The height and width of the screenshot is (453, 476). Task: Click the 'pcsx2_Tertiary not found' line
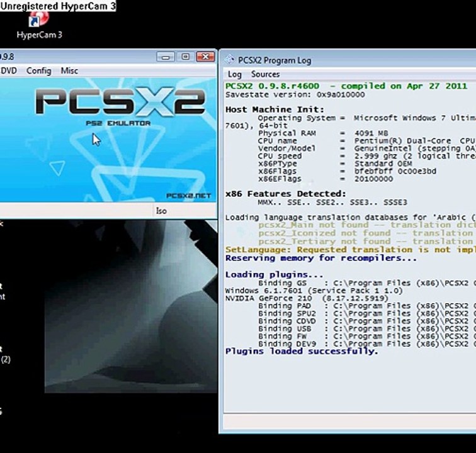coord(366,241)
